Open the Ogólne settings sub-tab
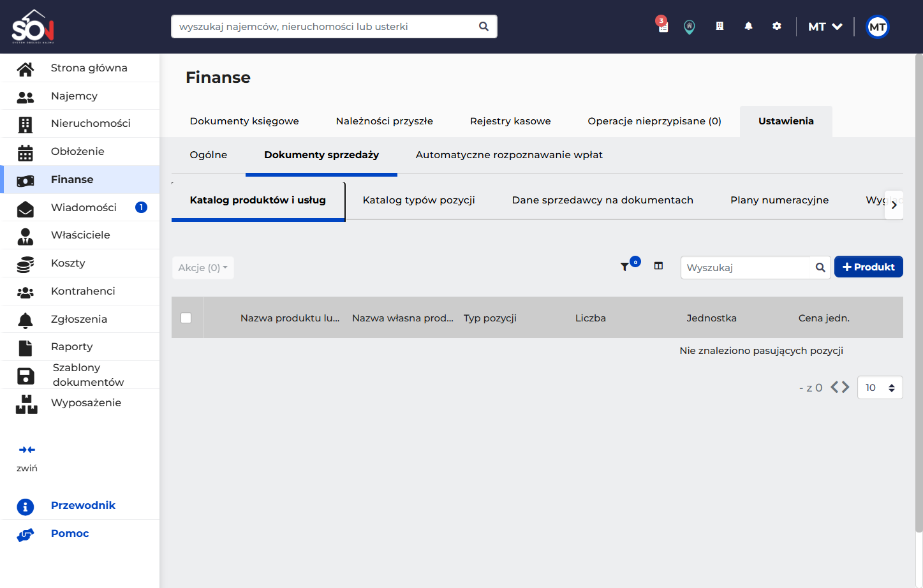Image resolution: width=923 pixels, height=588 pixels. tap(209, 155)
